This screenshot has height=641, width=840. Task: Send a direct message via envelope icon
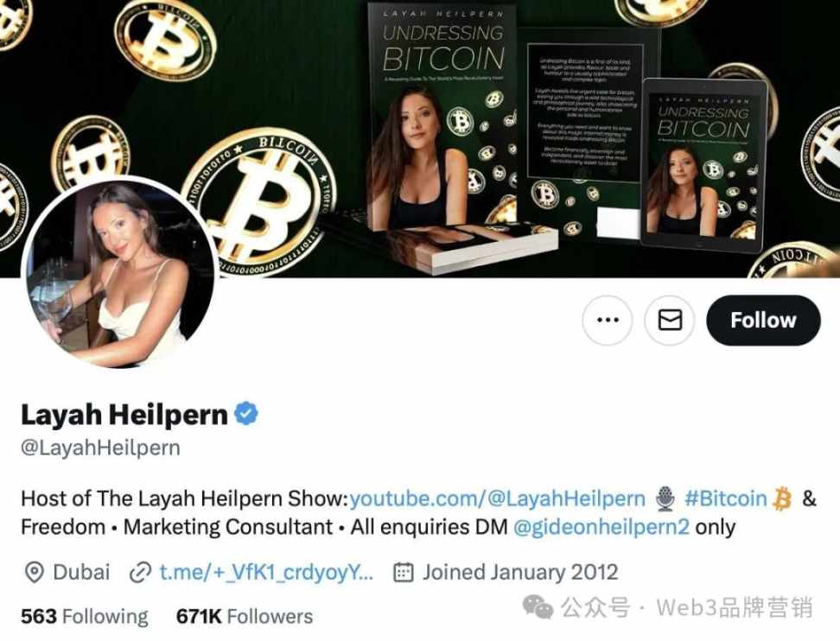(x=670, y=320)
